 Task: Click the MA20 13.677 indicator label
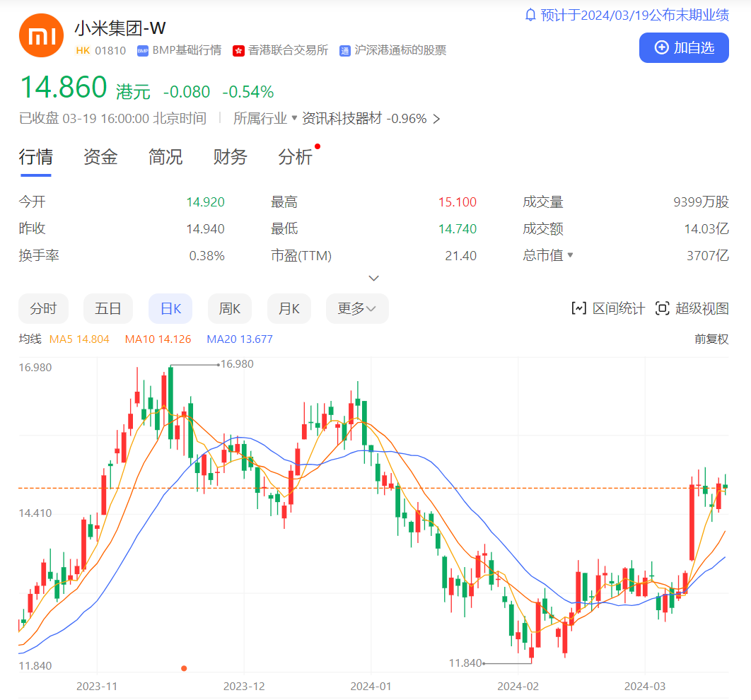point(240,339)
